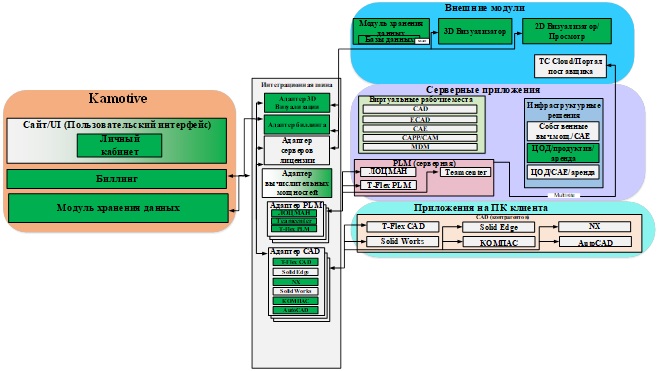Click the AutoCAD client box
The image size is (660, 371).
(595, 243)
